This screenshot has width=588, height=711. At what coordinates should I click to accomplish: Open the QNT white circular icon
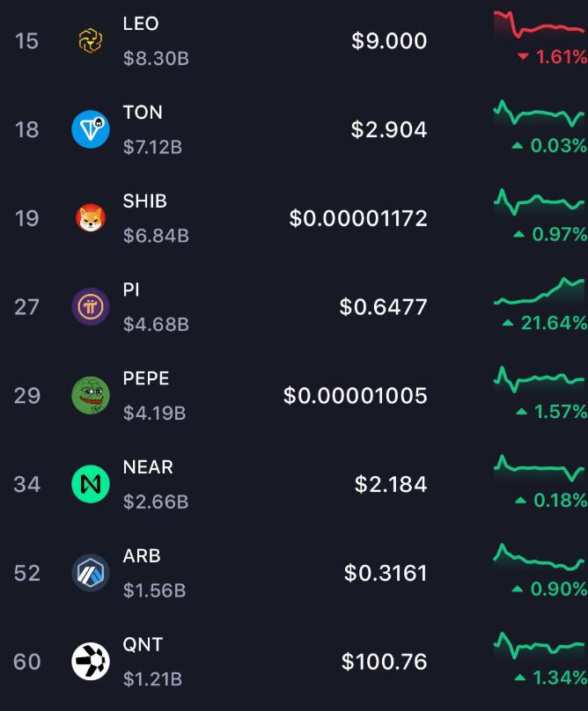coord(91,661)
